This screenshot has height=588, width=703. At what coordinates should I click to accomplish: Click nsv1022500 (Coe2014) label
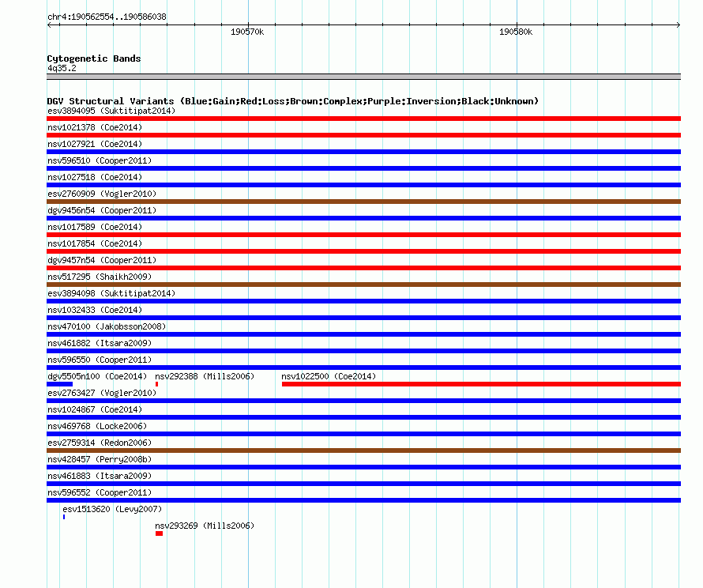329,376
